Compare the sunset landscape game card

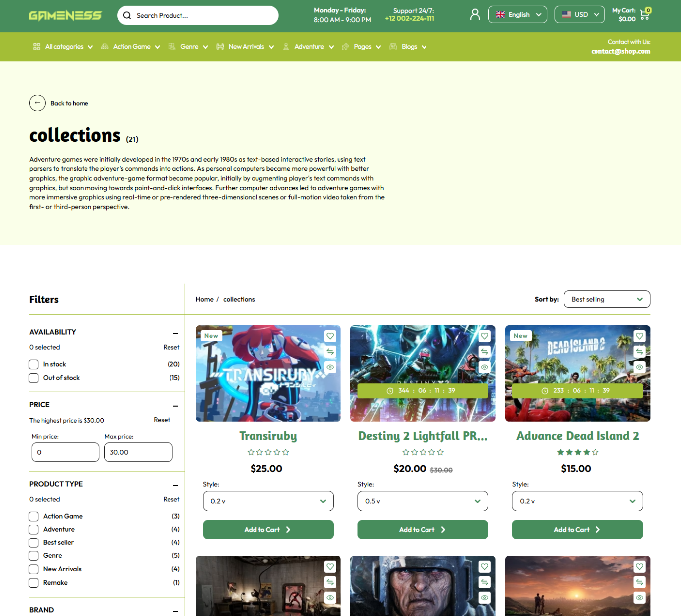tap(640, 582)
